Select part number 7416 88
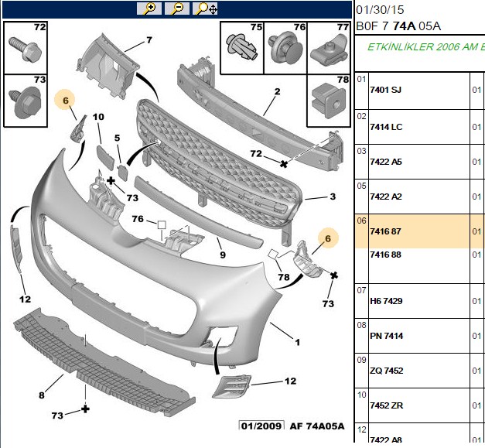This screenshot has height=448, width=485. click(x=385, y=255)
